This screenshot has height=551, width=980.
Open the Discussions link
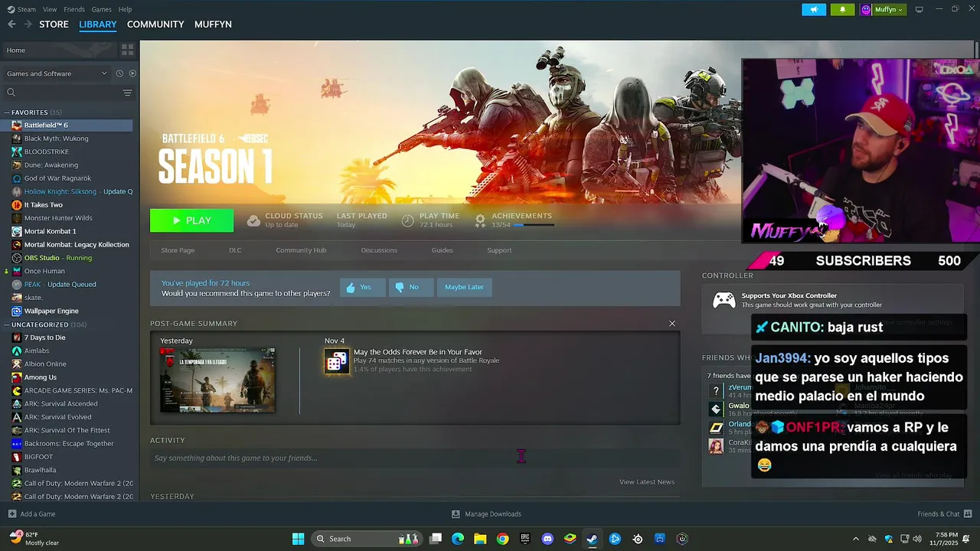coord(379,250)
